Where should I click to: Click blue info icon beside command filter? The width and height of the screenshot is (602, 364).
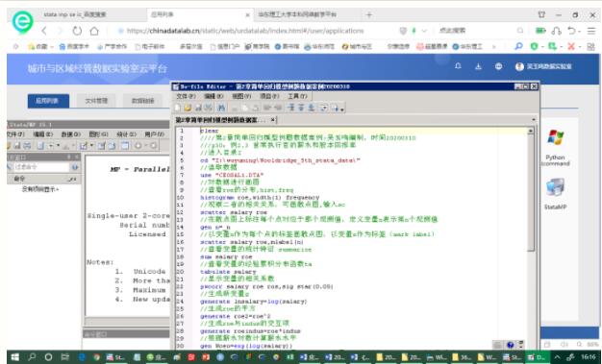[75, 167]
